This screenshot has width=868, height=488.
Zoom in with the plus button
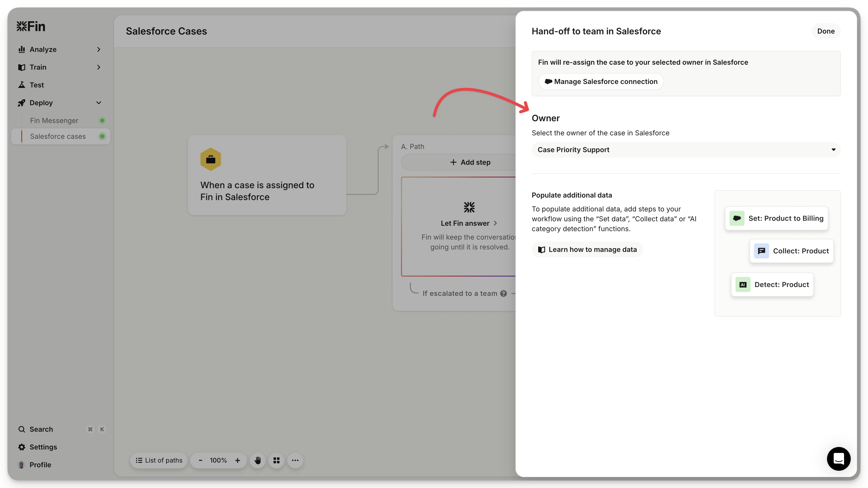pos(237,460)
